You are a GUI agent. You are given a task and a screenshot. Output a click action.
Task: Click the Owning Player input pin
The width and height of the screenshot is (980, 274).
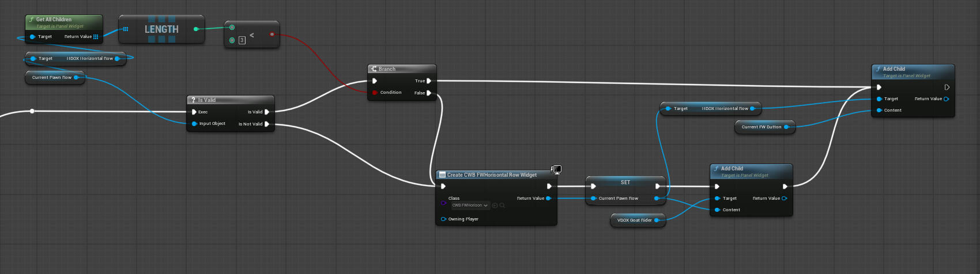pos(443,219)
